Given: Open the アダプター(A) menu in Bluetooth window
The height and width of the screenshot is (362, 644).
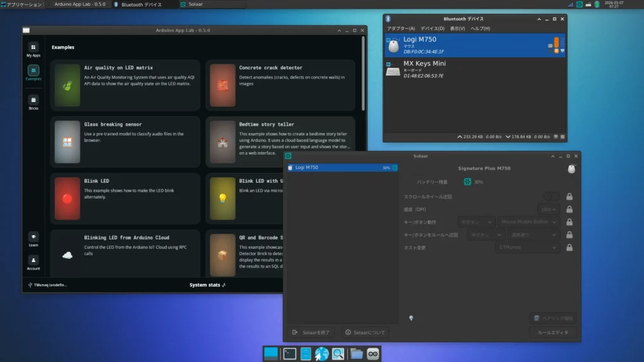Looking at the screenshot, I should coord(401,28).
